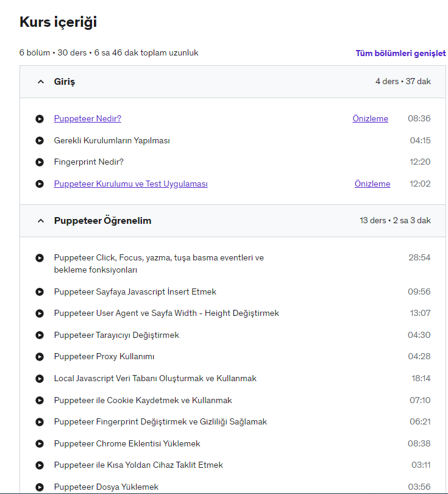Click play icon beside Tarayıcıyı Değiştirmek
Viewport: 448px width, 494px height.
(40, 335)
